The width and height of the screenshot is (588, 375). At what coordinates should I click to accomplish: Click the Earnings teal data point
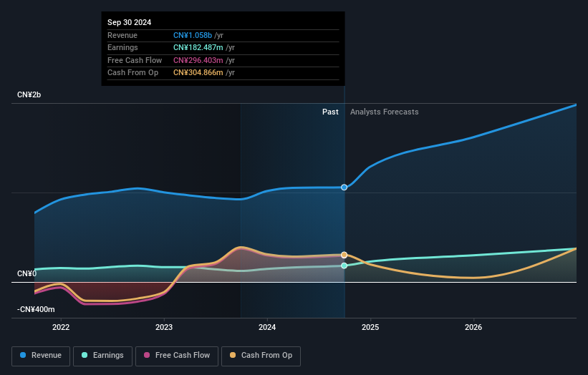[x=344, y=266]
